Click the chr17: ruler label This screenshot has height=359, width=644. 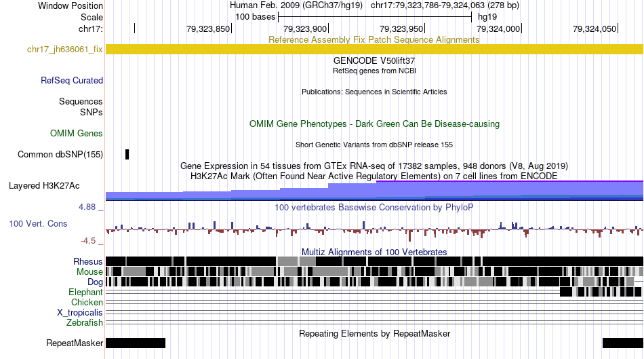pos(90,29)
